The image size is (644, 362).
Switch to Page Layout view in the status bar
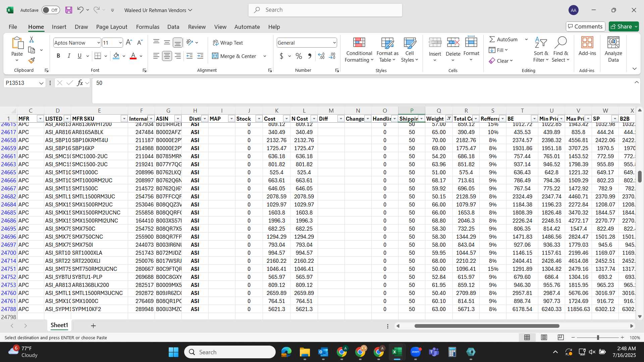click(x=544, y=338)
